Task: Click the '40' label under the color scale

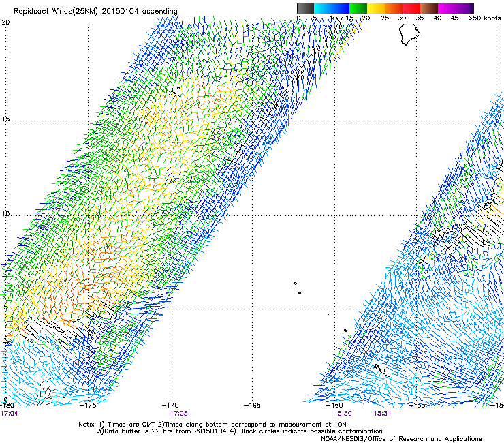Action: pyautogui.click(x=437, y=18)
